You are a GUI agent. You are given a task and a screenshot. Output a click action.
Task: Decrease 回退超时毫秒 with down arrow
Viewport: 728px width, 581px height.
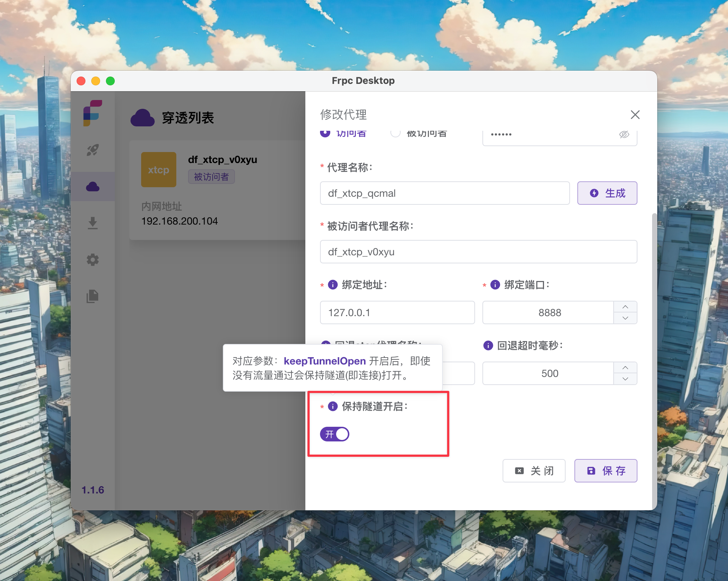(x=625, y=379)
